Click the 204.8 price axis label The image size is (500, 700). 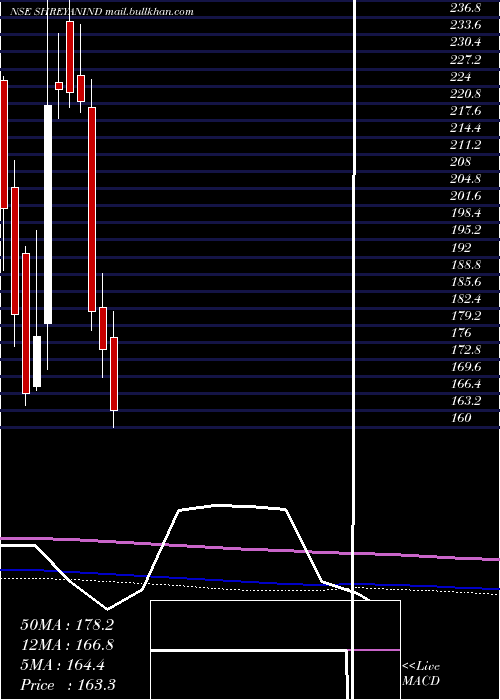(x=465, y=179)
